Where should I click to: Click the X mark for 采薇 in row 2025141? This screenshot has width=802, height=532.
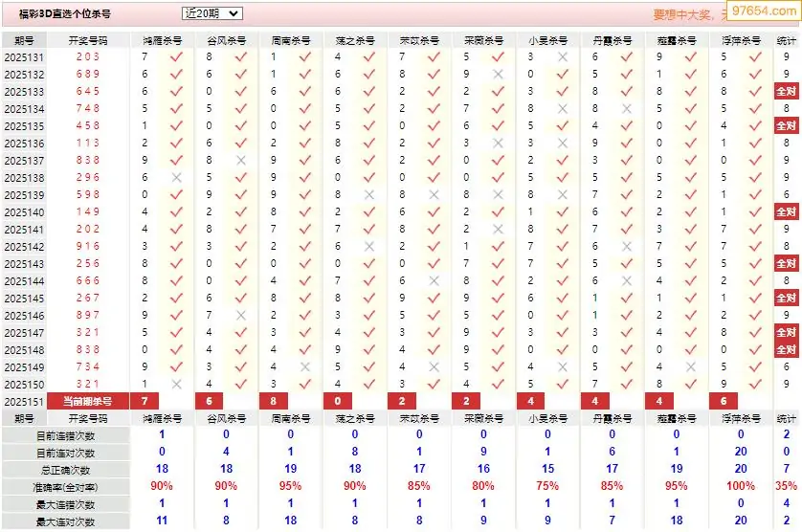(499, 230)
